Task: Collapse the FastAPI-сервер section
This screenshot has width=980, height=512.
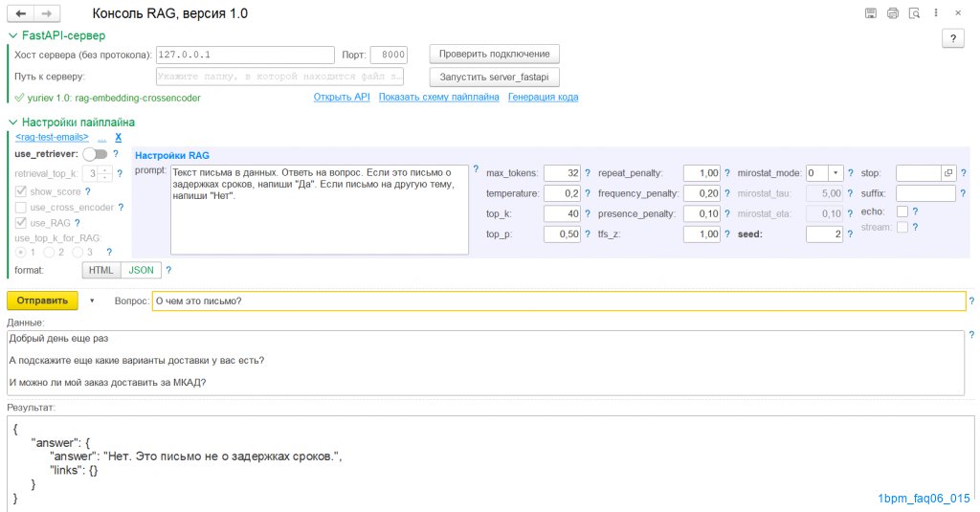Action: pos(11,35)
